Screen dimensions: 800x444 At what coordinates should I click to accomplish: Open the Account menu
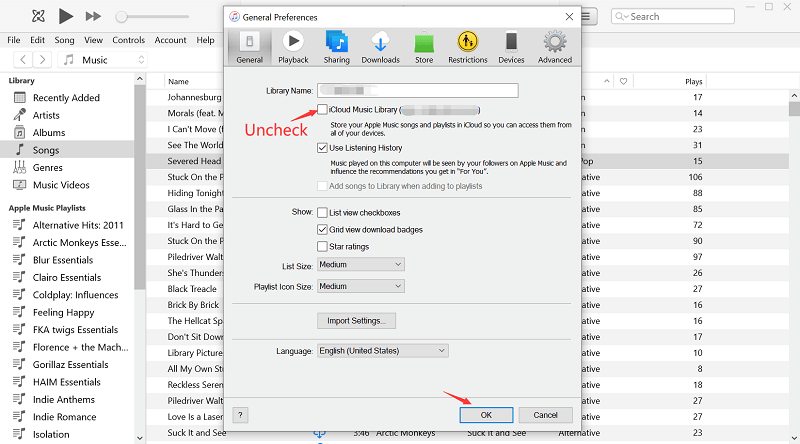[x=170, y=40]
